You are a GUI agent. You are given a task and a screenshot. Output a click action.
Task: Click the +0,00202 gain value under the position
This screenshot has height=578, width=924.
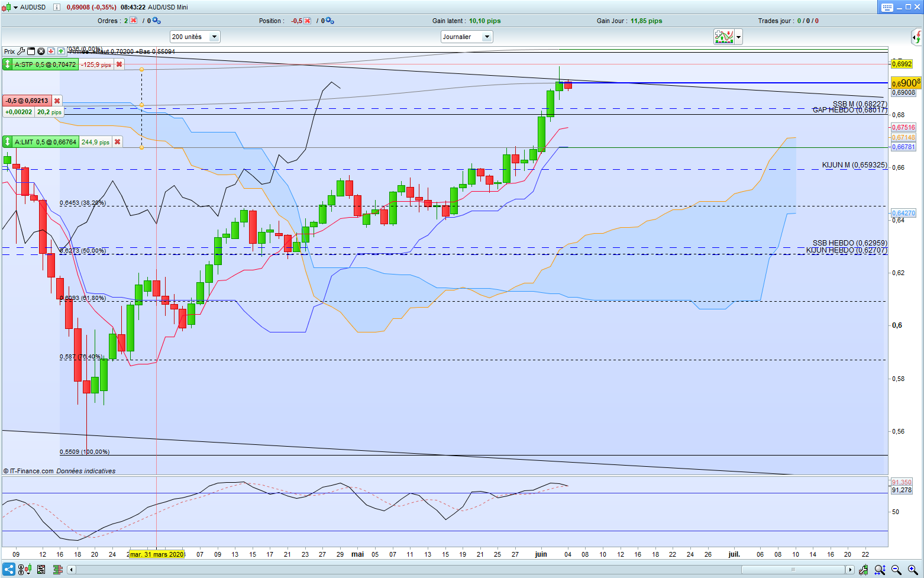click(x=19, y=112)
